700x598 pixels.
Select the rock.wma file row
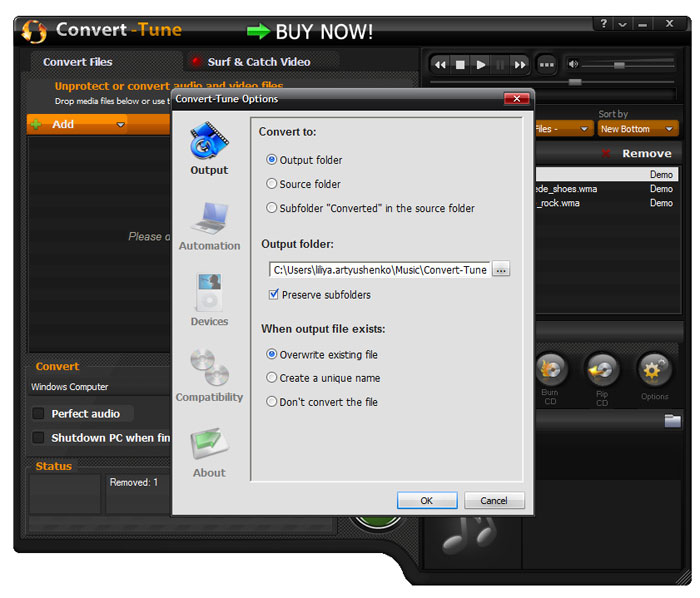[606, 203]
